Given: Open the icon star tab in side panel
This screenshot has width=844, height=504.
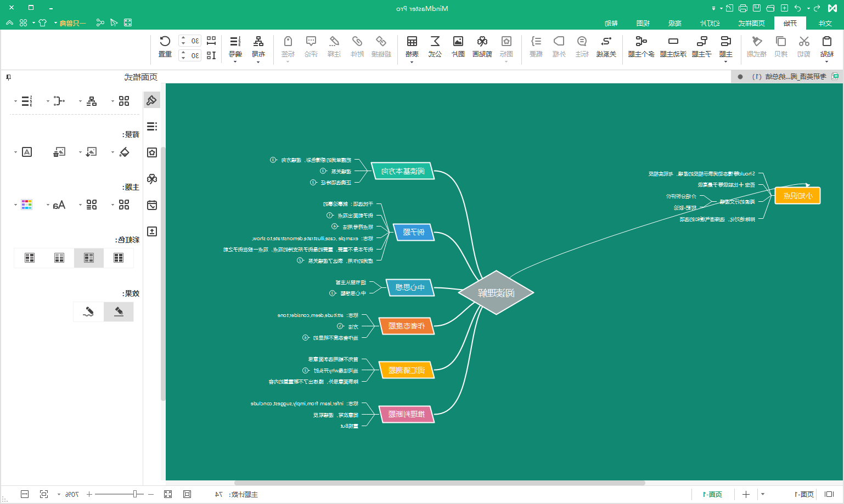Looking at the screenshot, I should (152, 152).
